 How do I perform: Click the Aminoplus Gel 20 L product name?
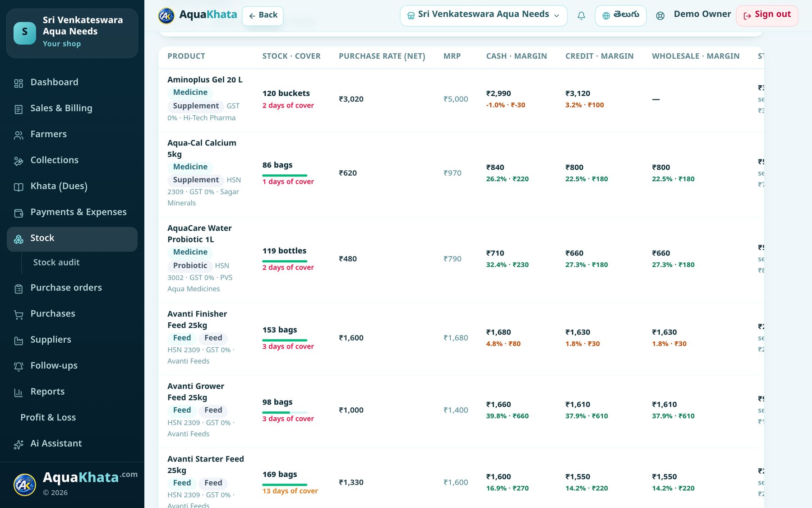click(x=205, y=80)
